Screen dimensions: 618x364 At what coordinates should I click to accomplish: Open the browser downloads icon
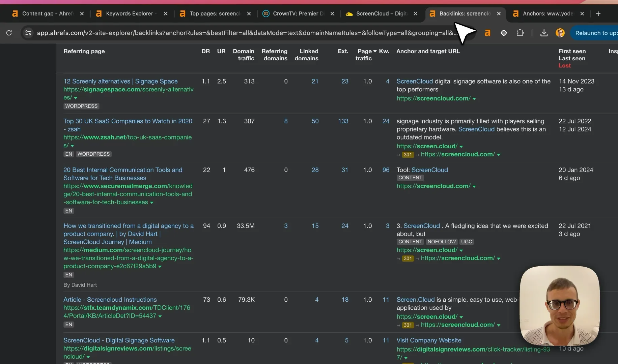(x=544, y=33)
